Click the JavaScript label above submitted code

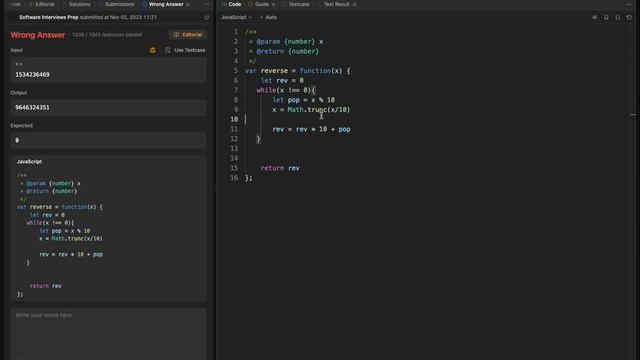click(x=29, y=162)
